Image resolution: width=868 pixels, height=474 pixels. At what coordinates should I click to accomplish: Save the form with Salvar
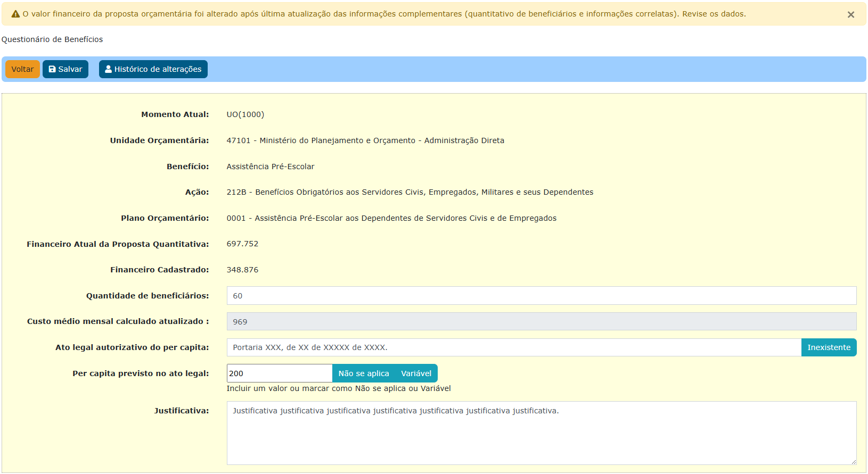65,69
